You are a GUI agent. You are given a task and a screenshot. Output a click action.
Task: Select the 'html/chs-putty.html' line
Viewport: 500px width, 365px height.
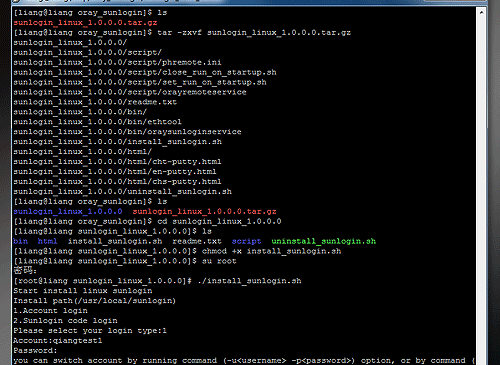tap(117, 182)
